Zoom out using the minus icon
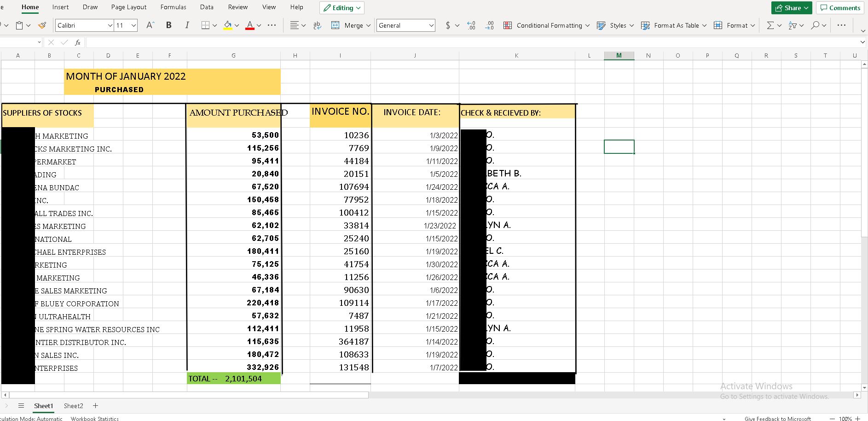The height and width of the screenshot is (421, 868). pyautogui.click(x=832, y=419)
